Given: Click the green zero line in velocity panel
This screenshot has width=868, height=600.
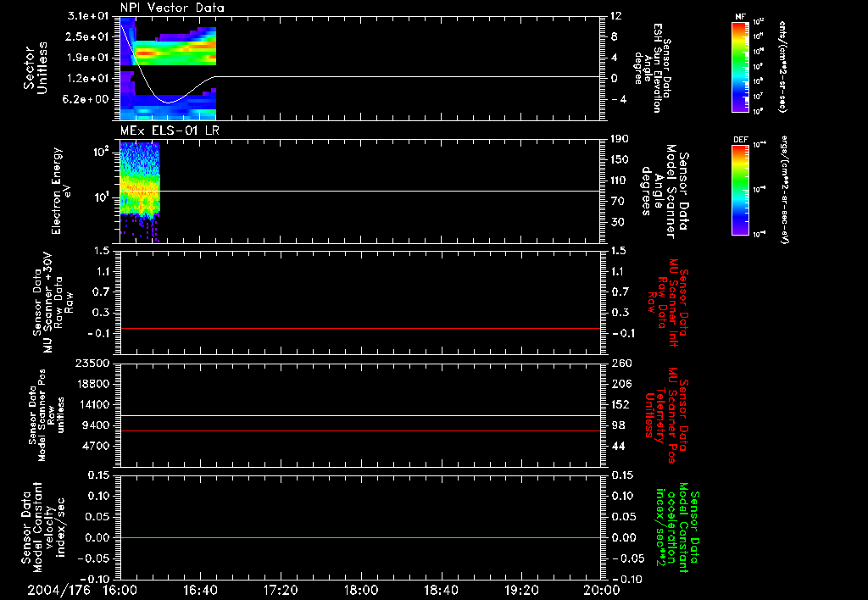Looking at the screenshot, I should click(360, 537).
